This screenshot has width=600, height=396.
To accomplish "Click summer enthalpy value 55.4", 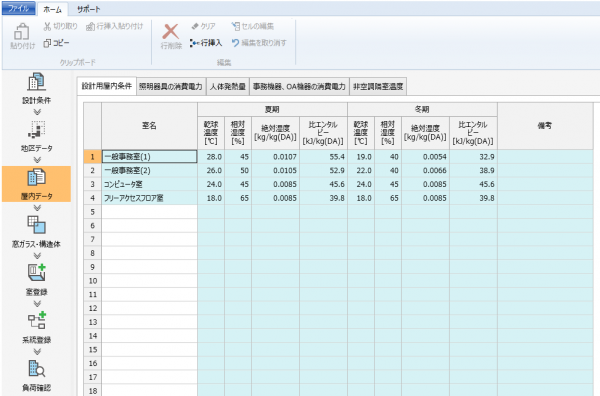I will [323, 156].
